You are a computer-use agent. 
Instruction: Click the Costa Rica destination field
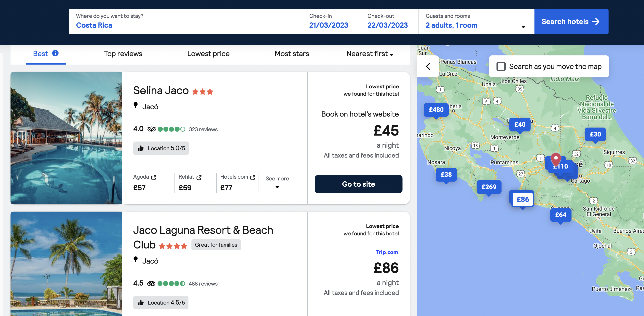(x=185, y=22)
